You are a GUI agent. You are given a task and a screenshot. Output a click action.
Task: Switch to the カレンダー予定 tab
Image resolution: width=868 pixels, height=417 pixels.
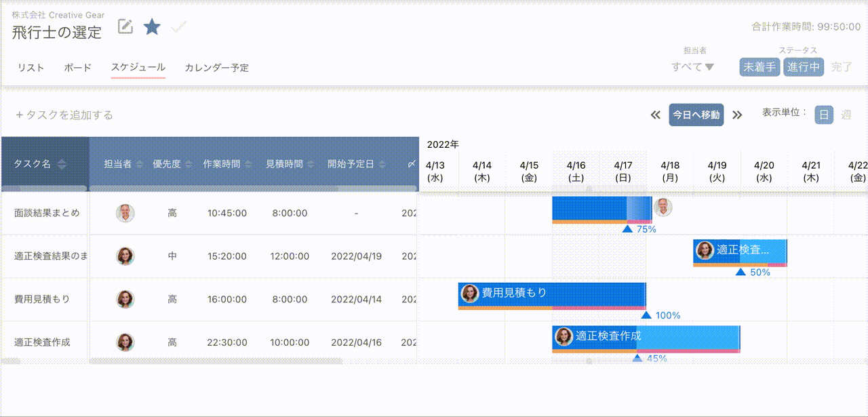coord(216,68)
